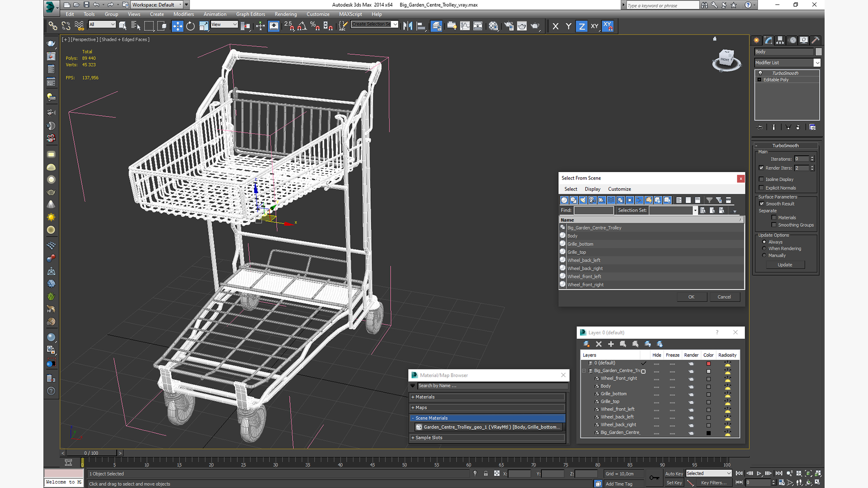Viewport: 868px width, 488px height.
Task: Open the Create command panel tab
Action: coord(756,40)
